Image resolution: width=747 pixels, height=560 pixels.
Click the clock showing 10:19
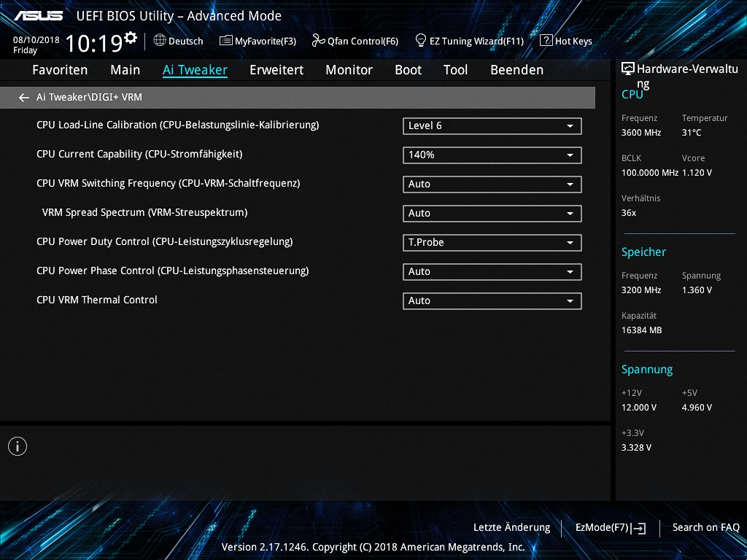point(93,43)
